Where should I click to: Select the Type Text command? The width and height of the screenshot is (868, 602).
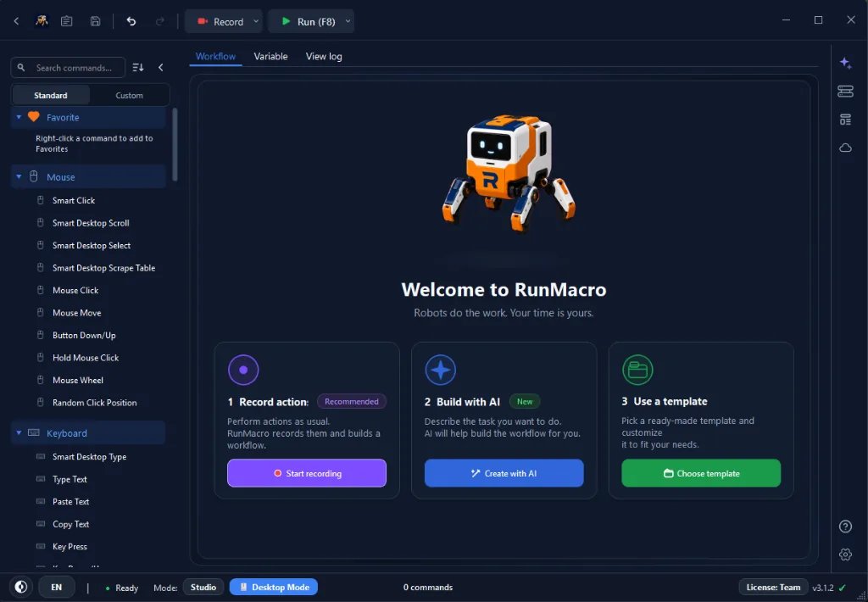70,479
